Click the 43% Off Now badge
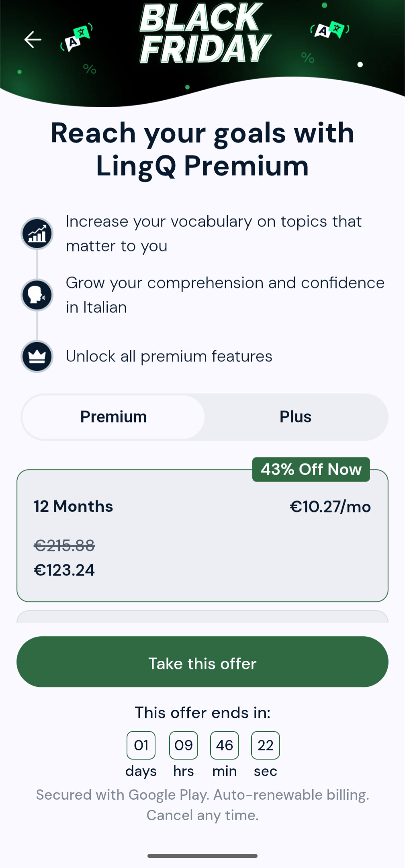The width and height of the screenshot is (405, 868). (x=311, y=469)
